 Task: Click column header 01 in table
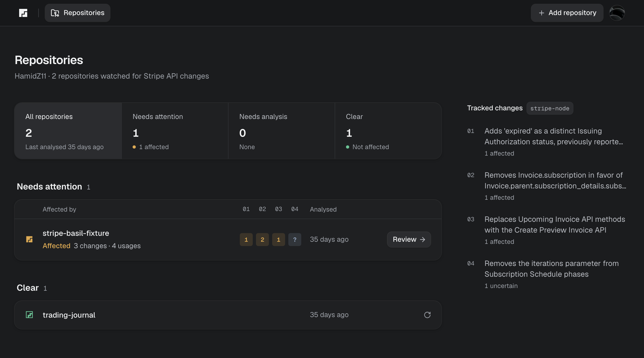coord(246,209)
